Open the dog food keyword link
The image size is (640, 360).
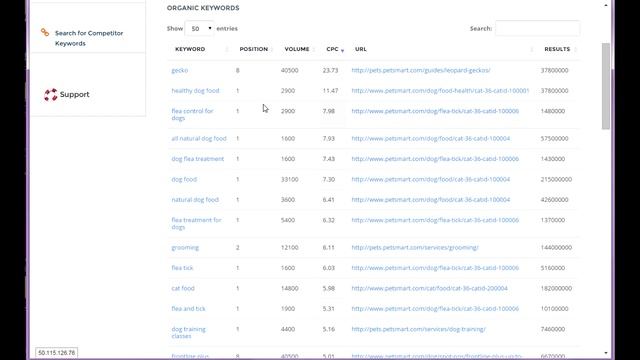[x=184, y=179]
